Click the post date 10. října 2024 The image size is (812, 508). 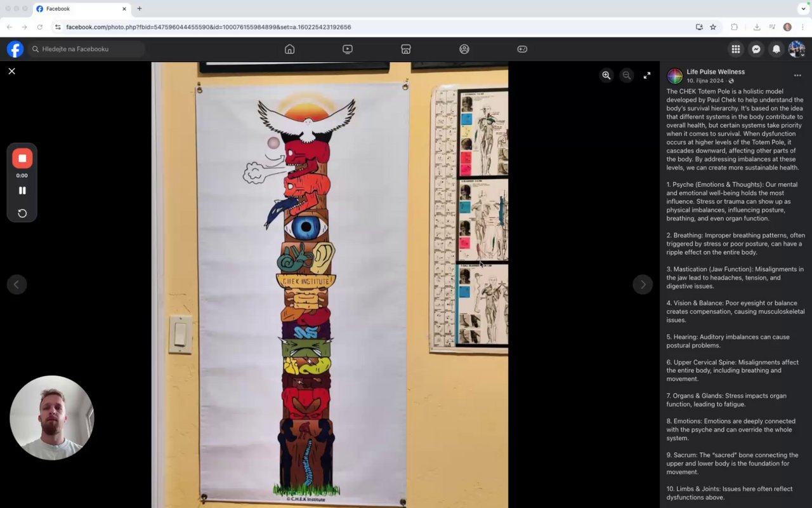[x=705, y=81]
